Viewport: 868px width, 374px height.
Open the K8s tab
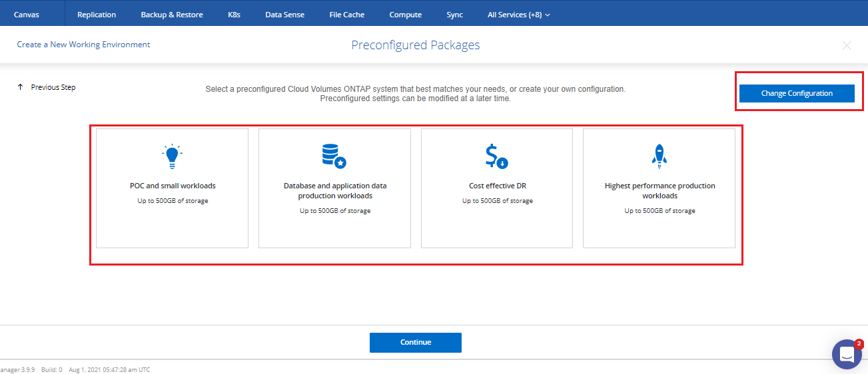[234, 15]
